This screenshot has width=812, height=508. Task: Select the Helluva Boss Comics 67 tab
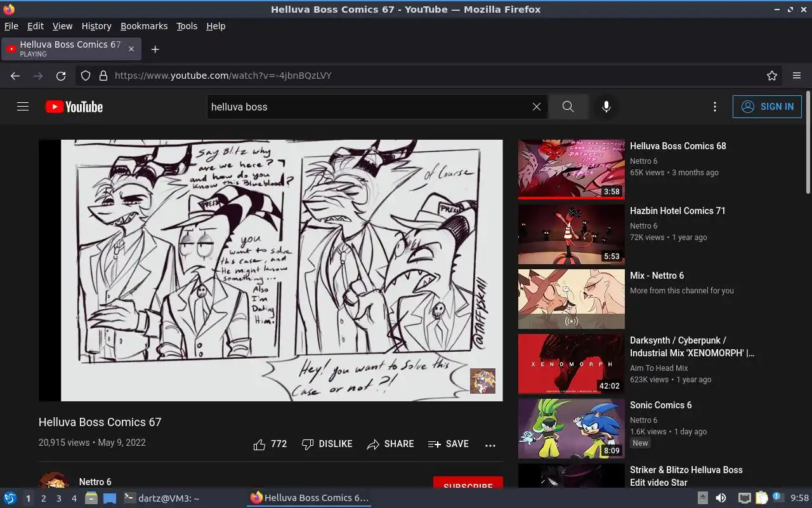(x=71, y=49)
